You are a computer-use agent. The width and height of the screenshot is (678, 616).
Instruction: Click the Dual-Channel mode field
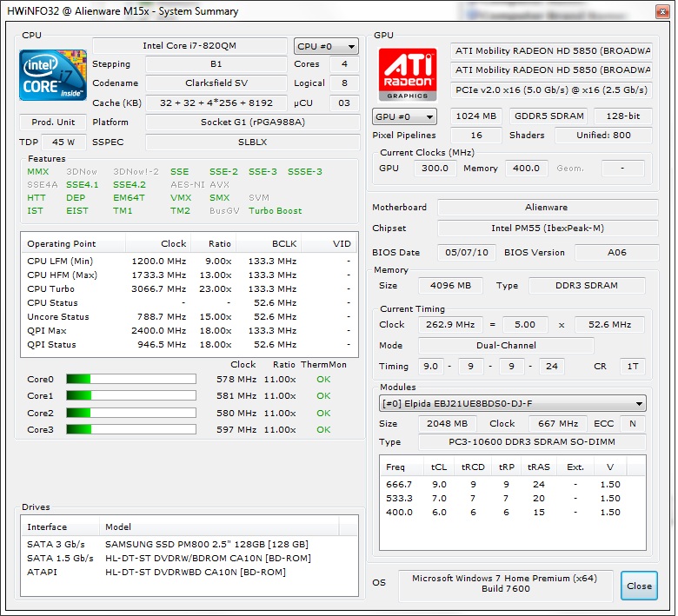pos(506,346)
